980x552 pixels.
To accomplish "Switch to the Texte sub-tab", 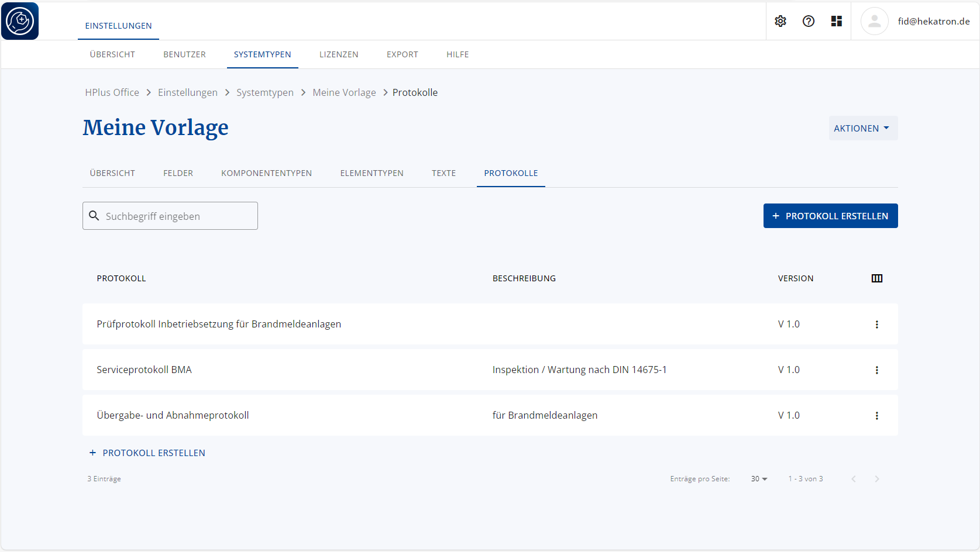I will pyautogui.click(x=443, y=173).
